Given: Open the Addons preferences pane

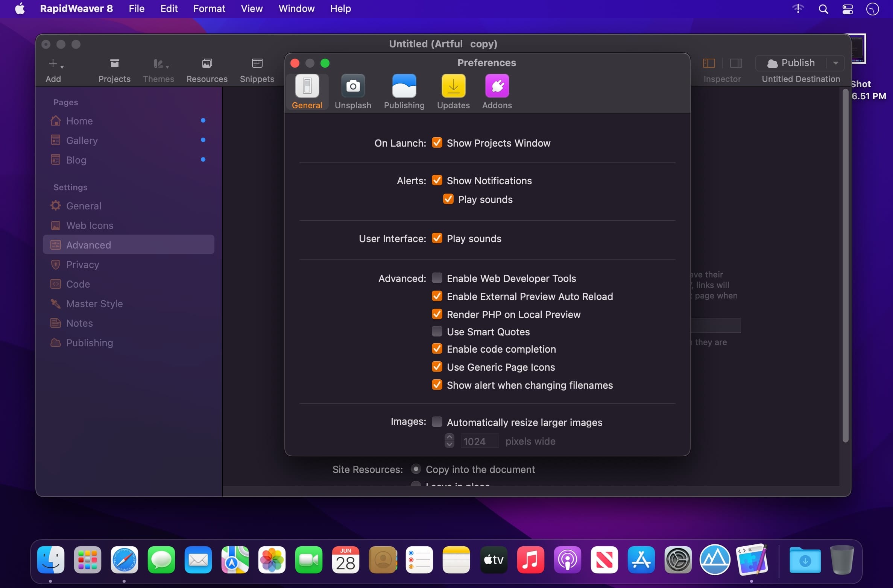Looking at the screenshot, I should [497, 92].
